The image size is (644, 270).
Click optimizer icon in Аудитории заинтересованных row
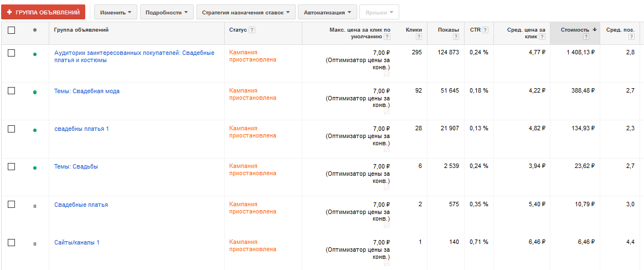point(387,74)
